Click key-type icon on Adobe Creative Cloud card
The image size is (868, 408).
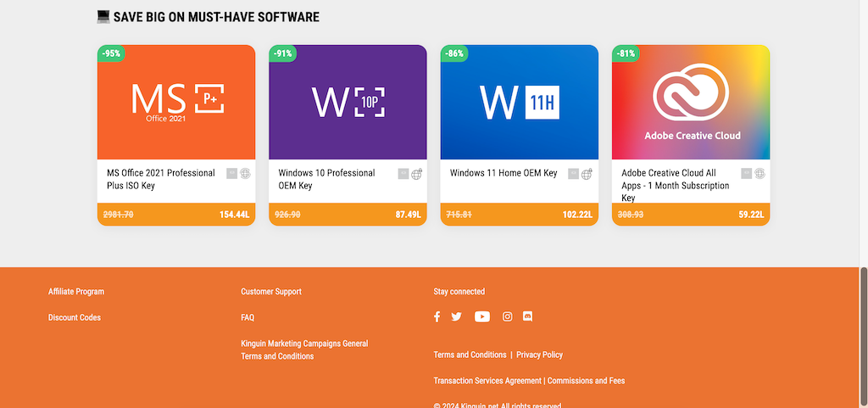coord(746,174)
